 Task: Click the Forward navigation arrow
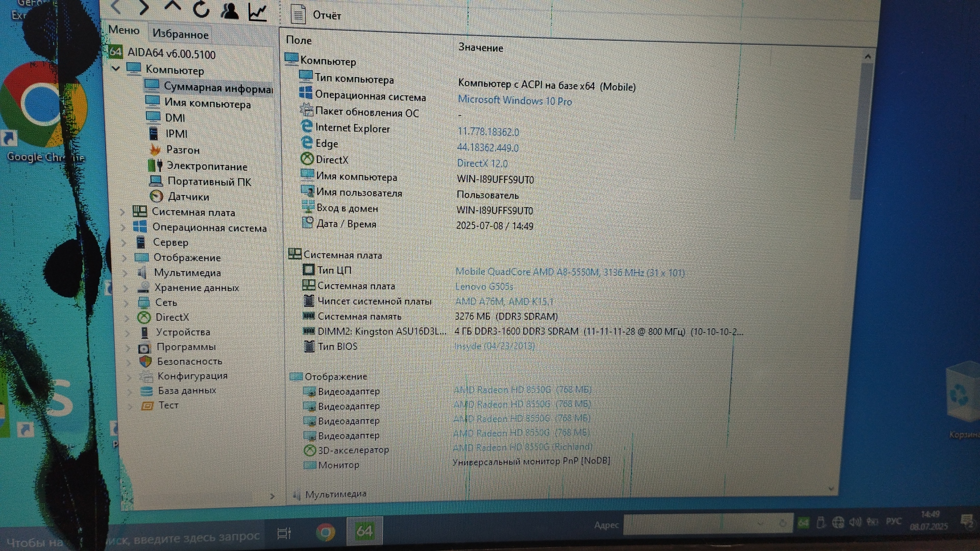(143, 7)
